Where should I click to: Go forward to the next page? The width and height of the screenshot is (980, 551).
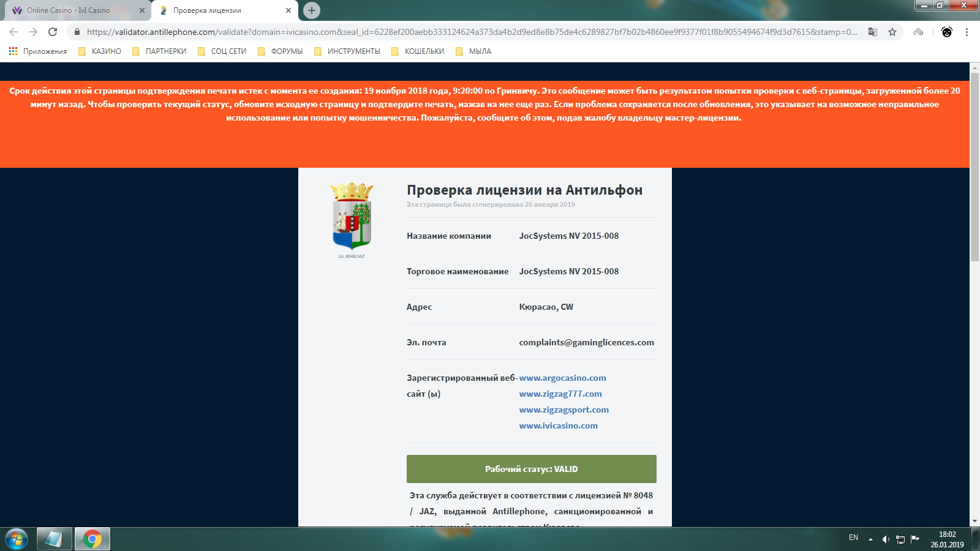33,32
